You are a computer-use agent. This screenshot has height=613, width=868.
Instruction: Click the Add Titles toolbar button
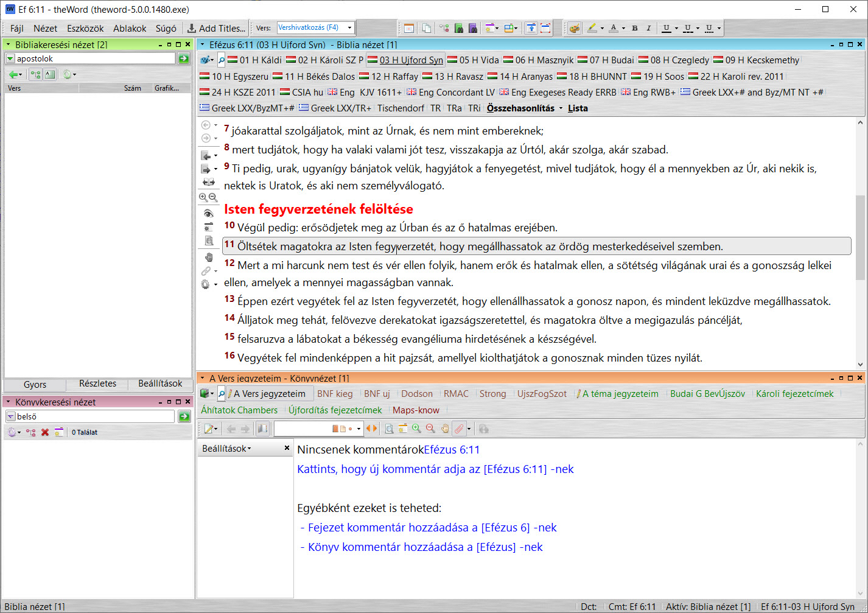click(217, 28)
